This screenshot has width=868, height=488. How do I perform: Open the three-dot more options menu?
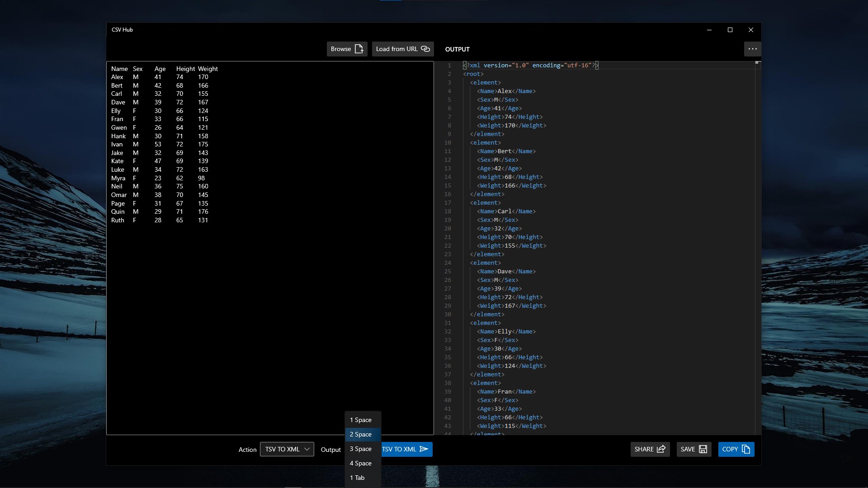[x=752, y=49]
